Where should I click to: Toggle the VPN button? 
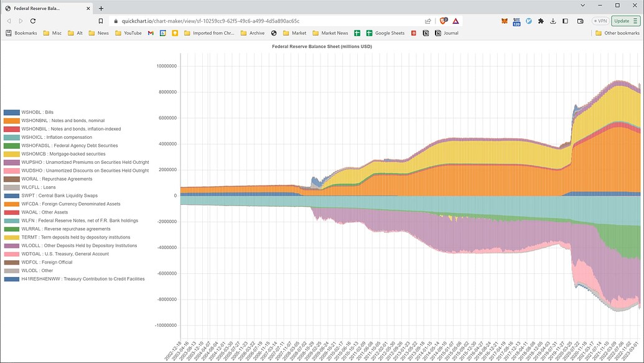(600, 21)
